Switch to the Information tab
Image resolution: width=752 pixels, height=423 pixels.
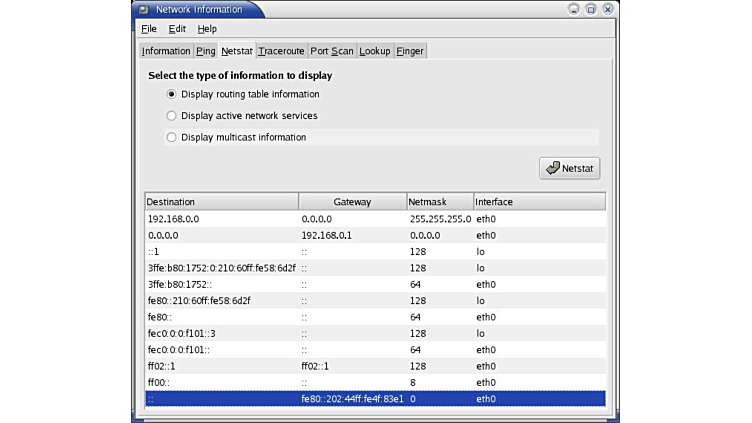[x=166, y=51]
